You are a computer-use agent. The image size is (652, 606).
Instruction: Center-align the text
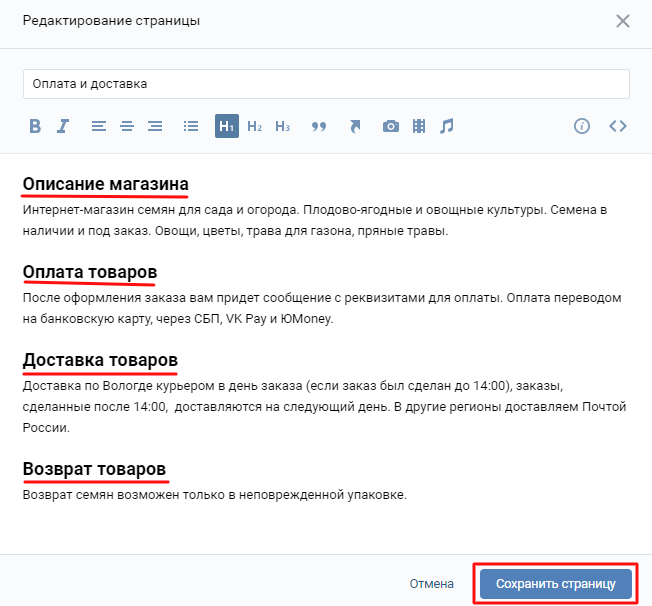[126, 126]
